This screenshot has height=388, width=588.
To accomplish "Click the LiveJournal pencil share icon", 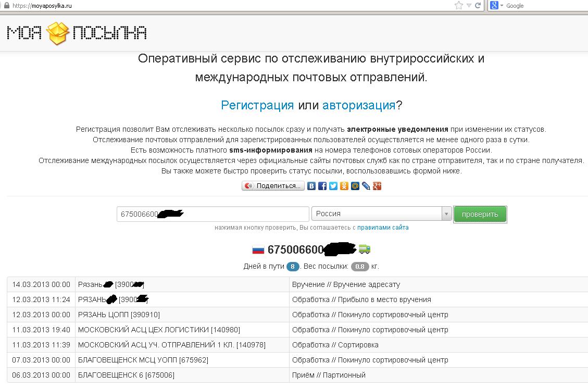I will click(366, 186).
